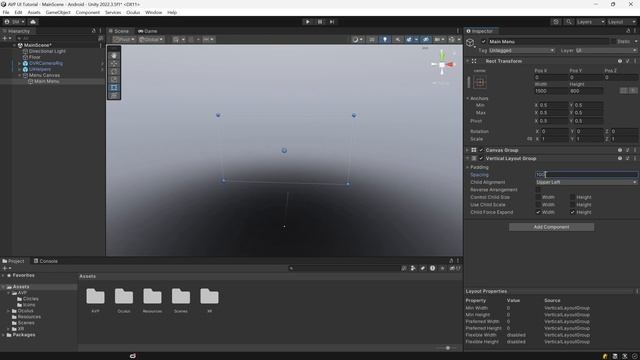Toggle the Static checkbox

click(x=613, y=42)
